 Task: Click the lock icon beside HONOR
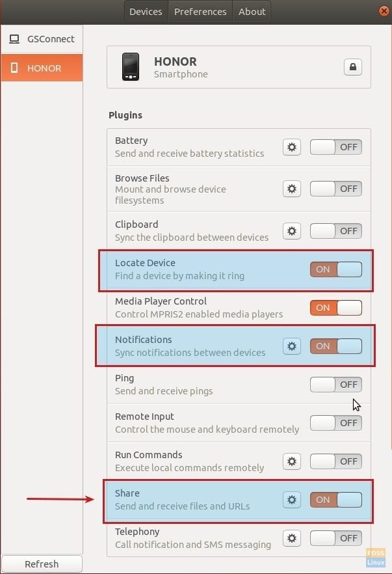point(353,67)
